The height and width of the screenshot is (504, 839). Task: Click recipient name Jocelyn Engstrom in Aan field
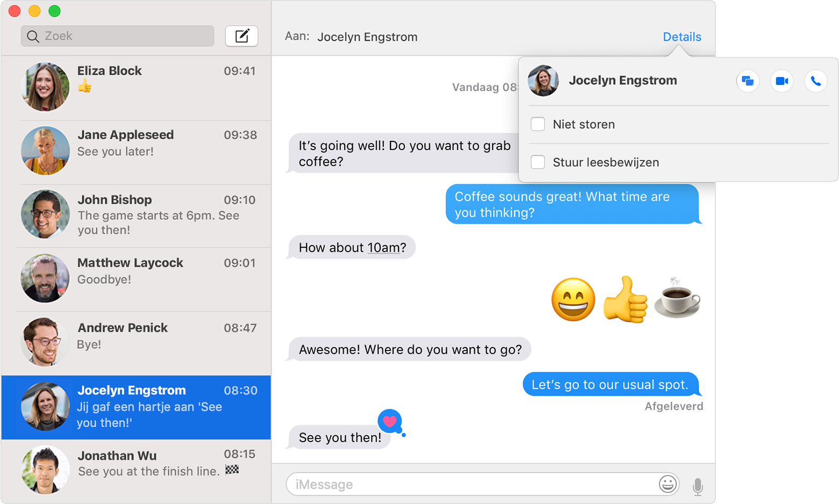[367, 37]
